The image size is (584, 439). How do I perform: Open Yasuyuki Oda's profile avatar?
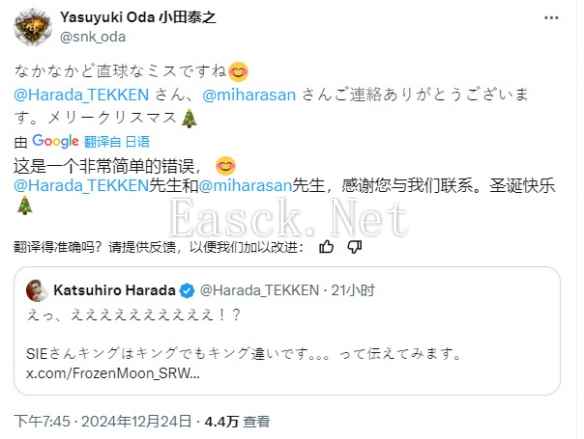pos(32,27)
